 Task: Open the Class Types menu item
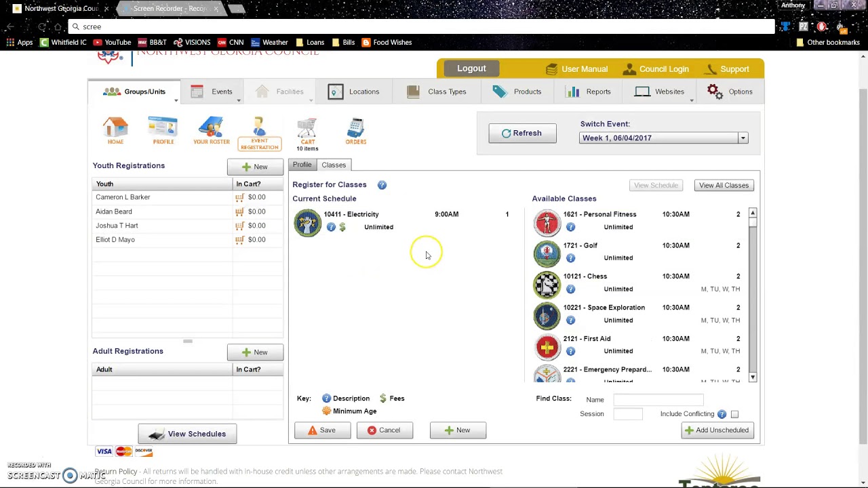(437, 91)
